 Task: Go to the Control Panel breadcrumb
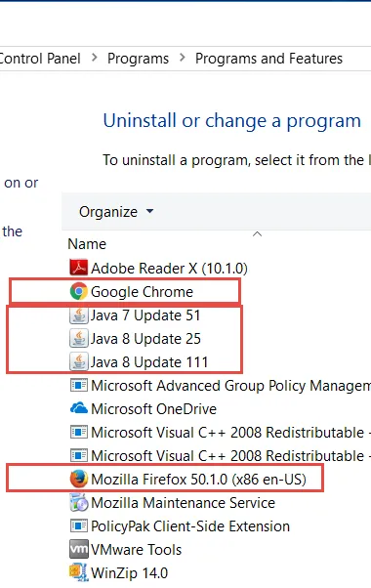pos(40,59)
